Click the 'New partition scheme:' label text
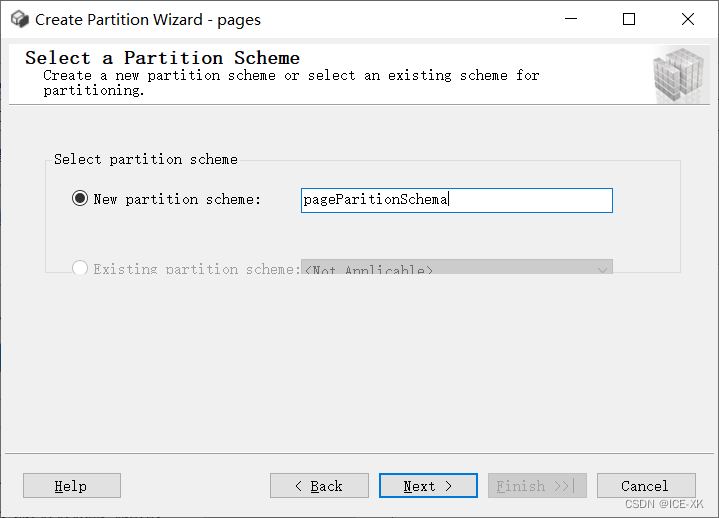The height and width of the screenshot is (518, 719). pyautogui.click(x=176, y=199)
